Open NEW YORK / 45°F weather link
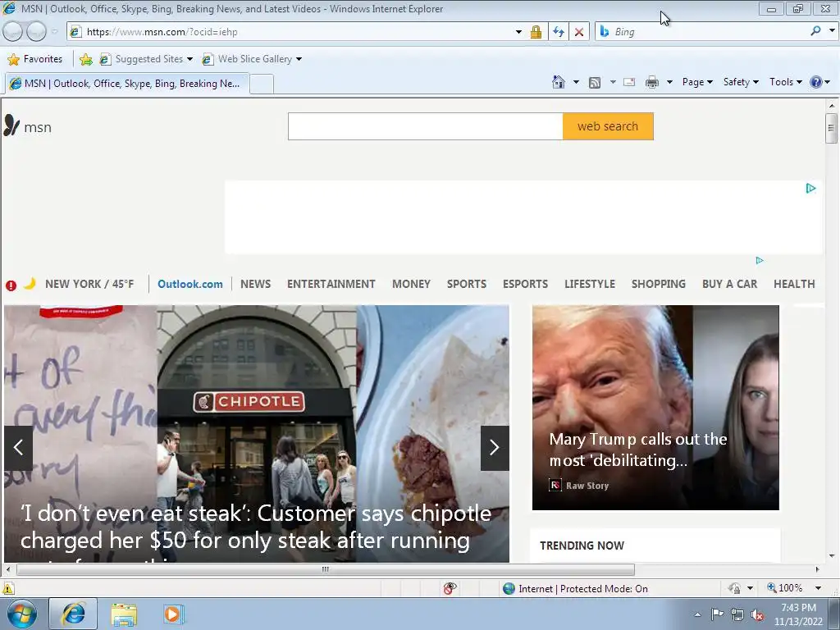 click(x=89, y=284)
